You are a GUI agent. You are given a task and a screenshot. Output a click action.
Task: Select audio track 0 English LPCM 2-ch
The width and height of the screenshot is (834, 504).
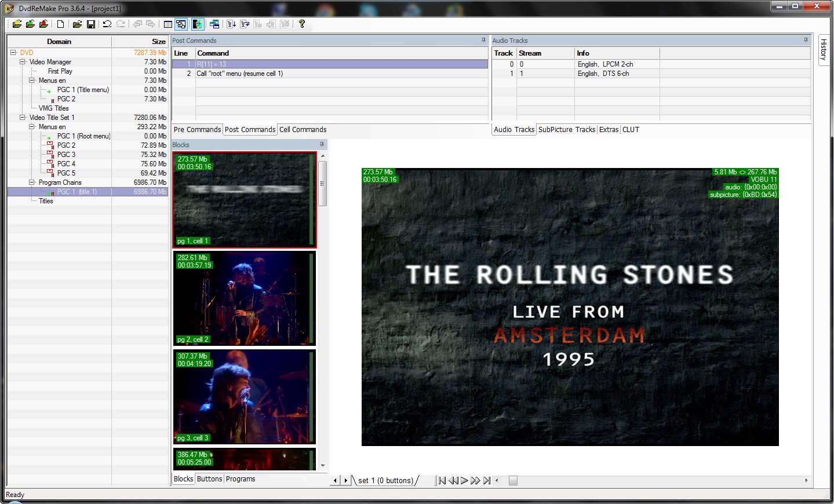pos(651,64)
